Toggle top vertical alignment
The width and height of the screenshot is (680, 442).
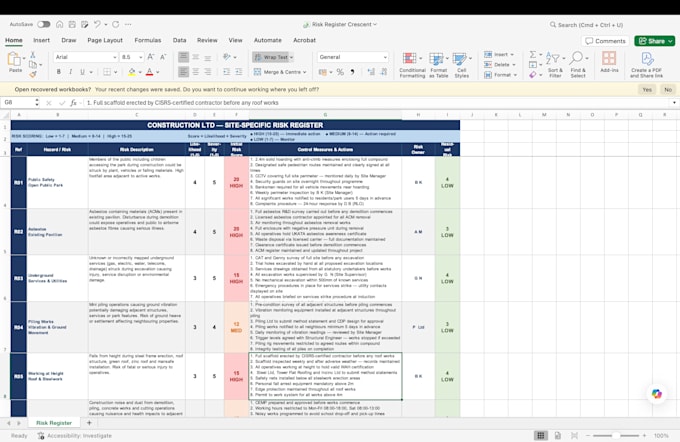pyautogui.click(x=183, y=57)
